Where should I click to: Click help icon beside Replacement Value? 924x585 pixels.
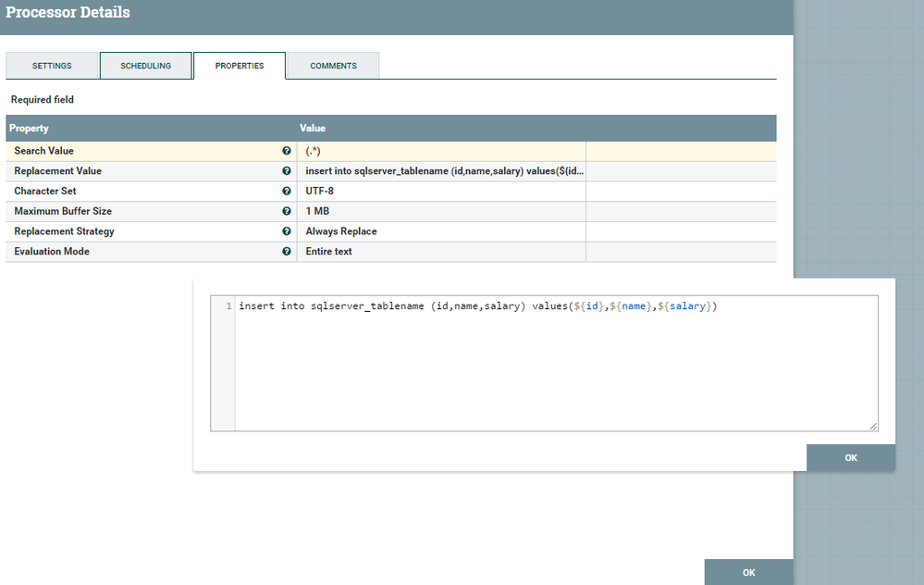(x=287, y=171)
